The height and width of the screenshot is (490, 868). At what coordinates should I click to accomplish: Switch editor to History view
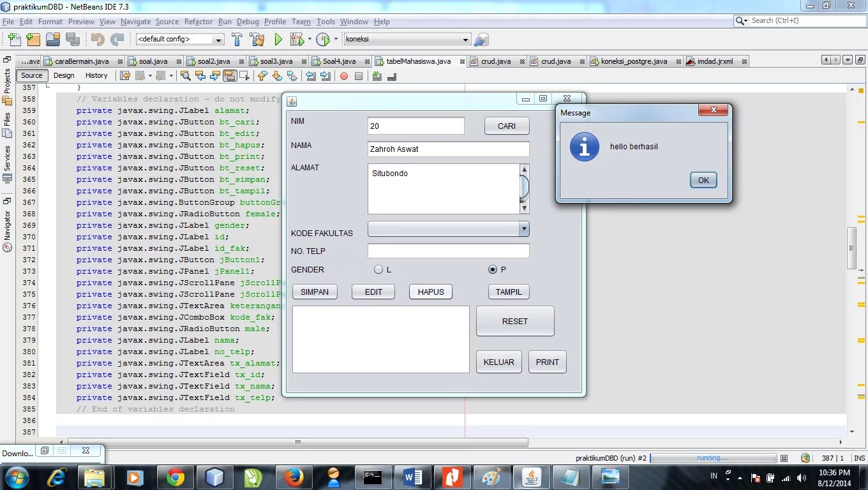pyautogui.click(x=96, y=75)
